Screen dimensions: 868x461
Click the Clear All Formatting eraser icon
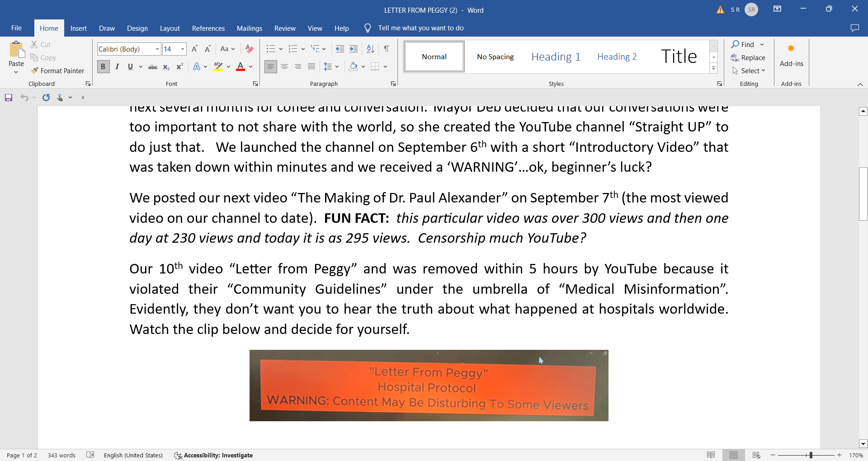click(x=249, y=49)
